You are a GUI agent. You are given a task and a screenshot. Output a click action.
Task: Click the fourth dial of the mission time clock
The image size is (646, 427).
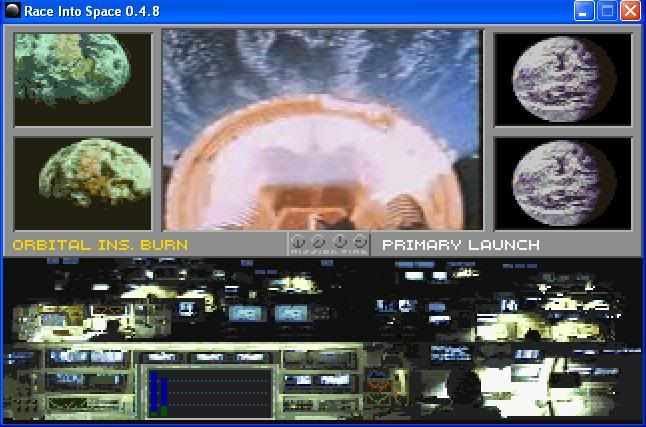point(360,242)
